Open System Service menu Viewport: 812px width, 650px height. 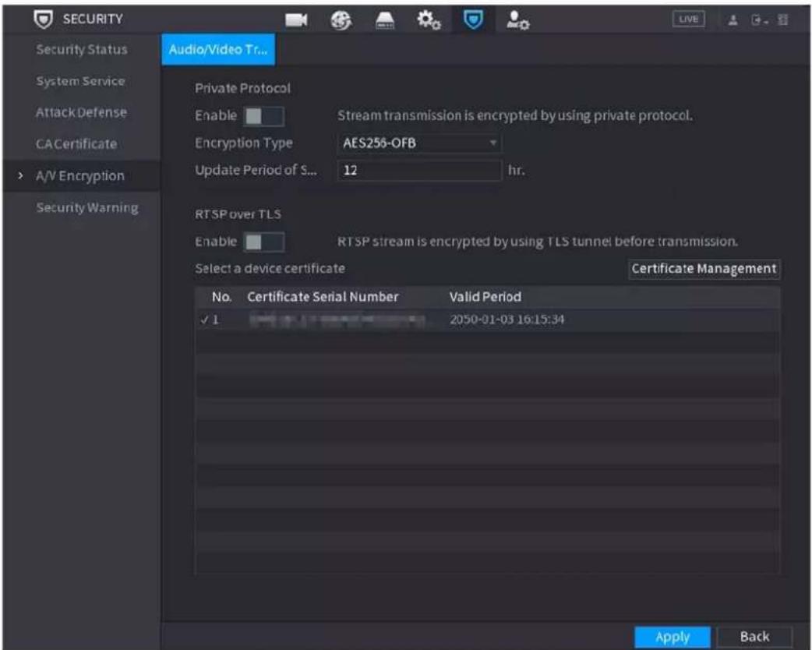tap(80, 81)
